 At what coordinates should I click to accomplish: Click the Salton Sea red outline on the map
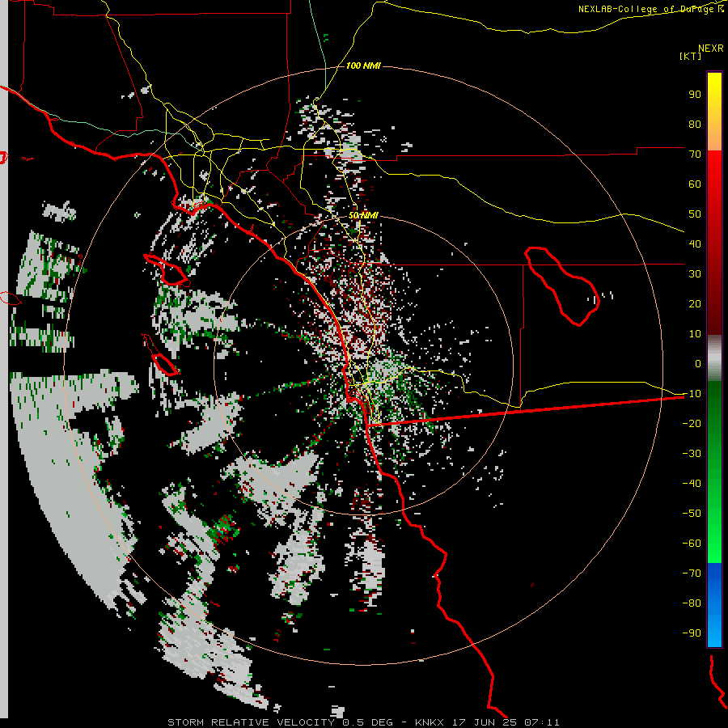(x=563, y=286)
